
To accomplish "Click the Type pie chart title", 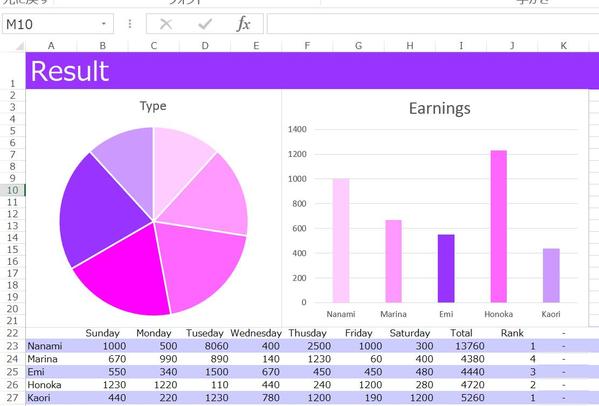I will coord(153,106).
